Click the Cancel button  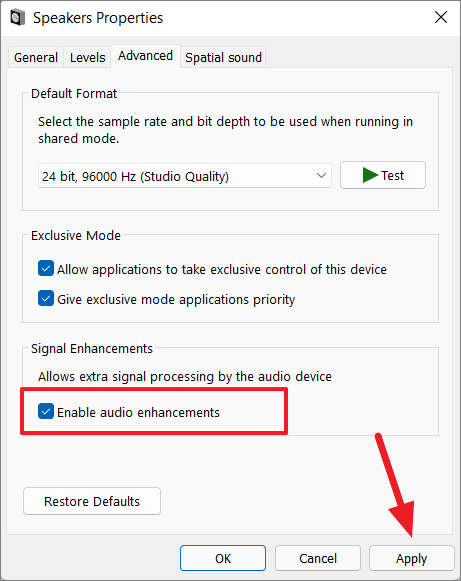point(318,558)
